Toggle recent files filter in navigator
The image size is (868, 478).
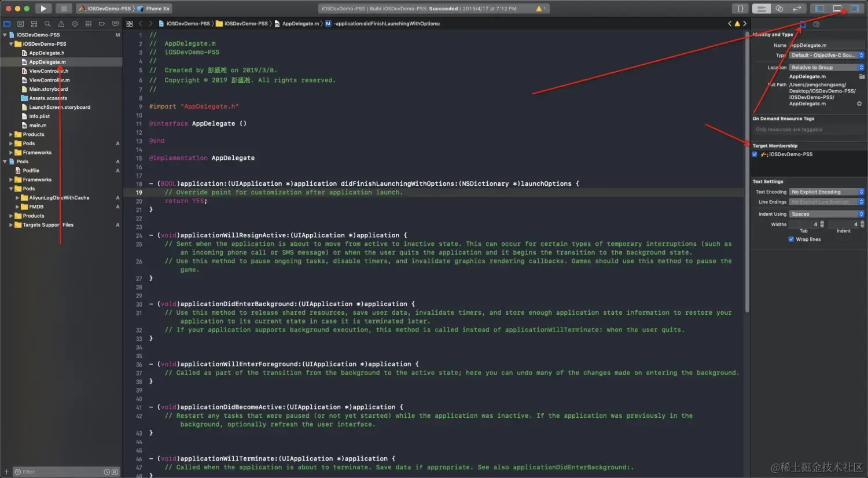click(x=107, y=472)
